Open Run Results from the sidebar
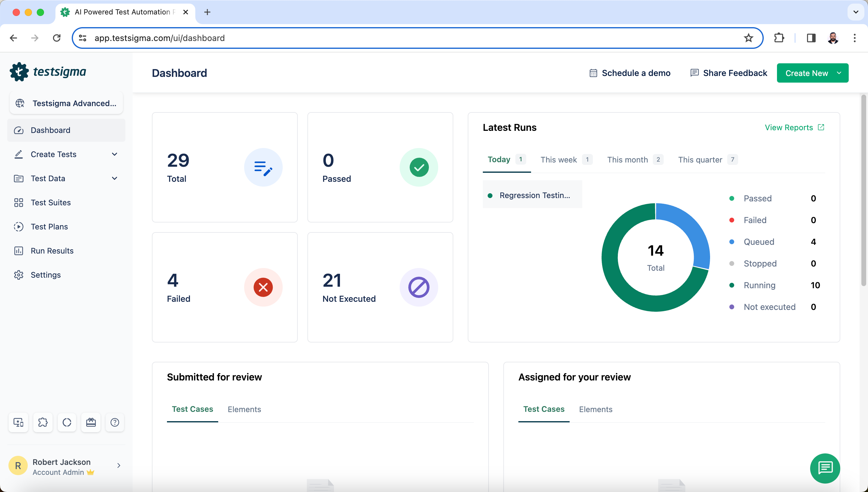 (52, 251)
